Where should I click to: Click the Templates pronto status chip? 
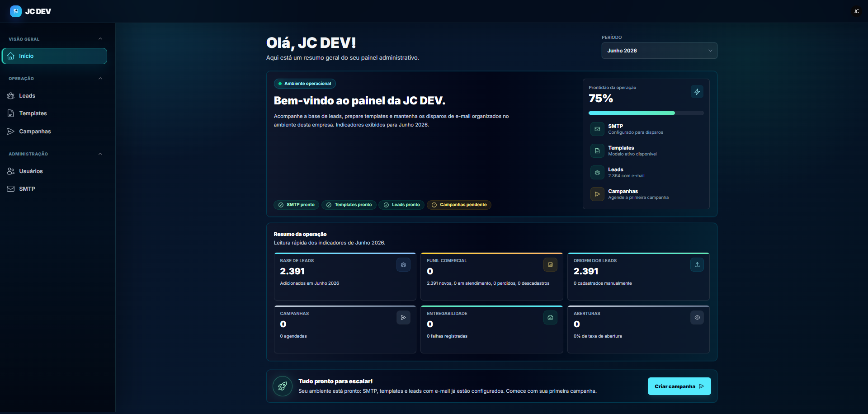(349, 205)
